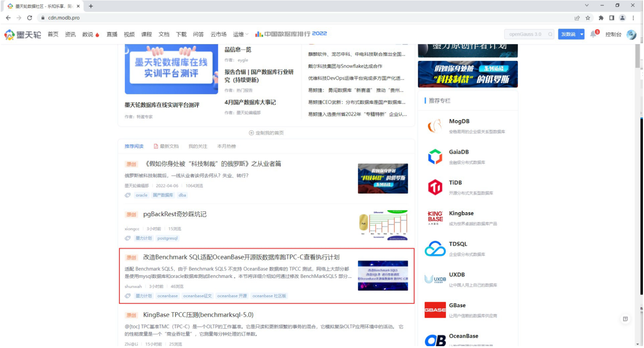The image size is (644, 348).
Task: Click the oceanbase 开源 tag
Action: tap(232, 296)
